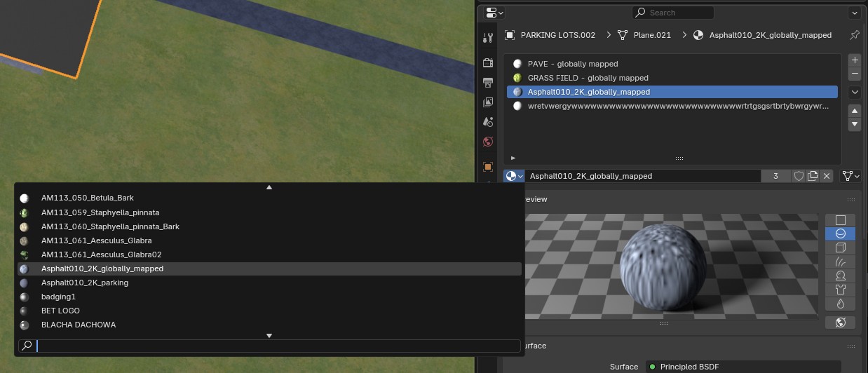Screen dimensions: 868x373
Task: Choose Asphalt010_2K_parking material
Action: click(269, 283)
